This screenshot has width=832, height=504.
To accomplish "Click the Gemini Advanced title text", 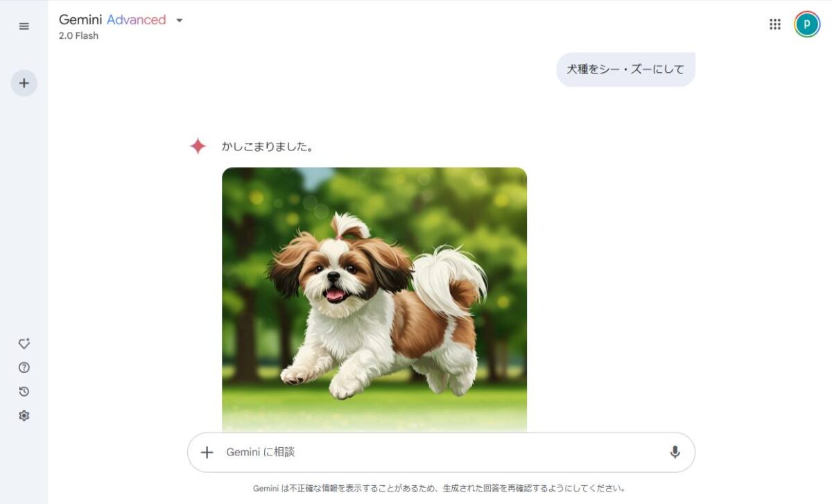I will coord(112,19).
